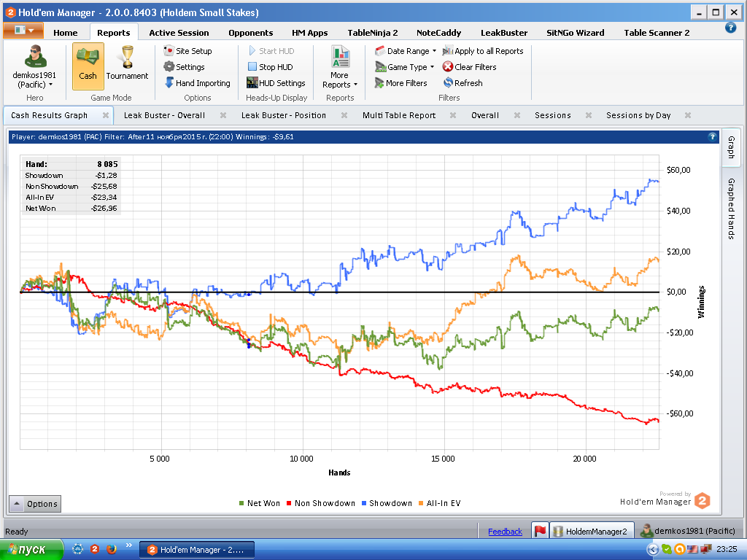Click the red flag status icon

coord(540,531)
